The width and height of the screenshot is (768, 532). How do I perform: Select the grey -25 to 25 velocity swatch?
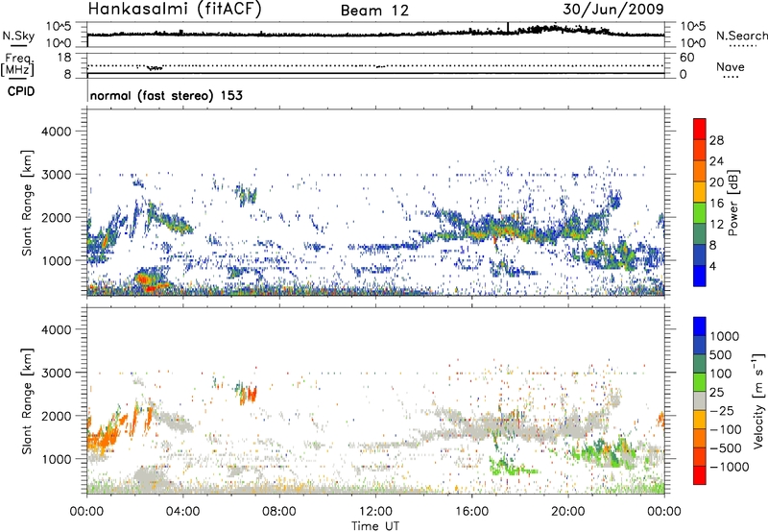[x=700, y=400]
